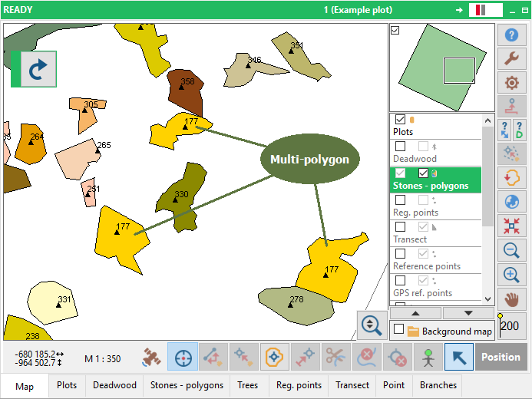
Task: Check the Deadwood layer first checkbox
Action: tap(400, 146)
